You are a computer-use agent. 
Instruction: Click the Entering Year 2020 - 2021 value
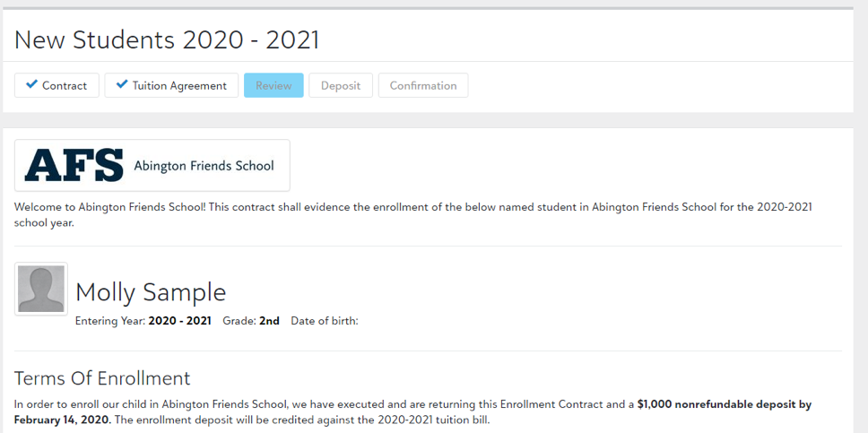click(179, 321)
